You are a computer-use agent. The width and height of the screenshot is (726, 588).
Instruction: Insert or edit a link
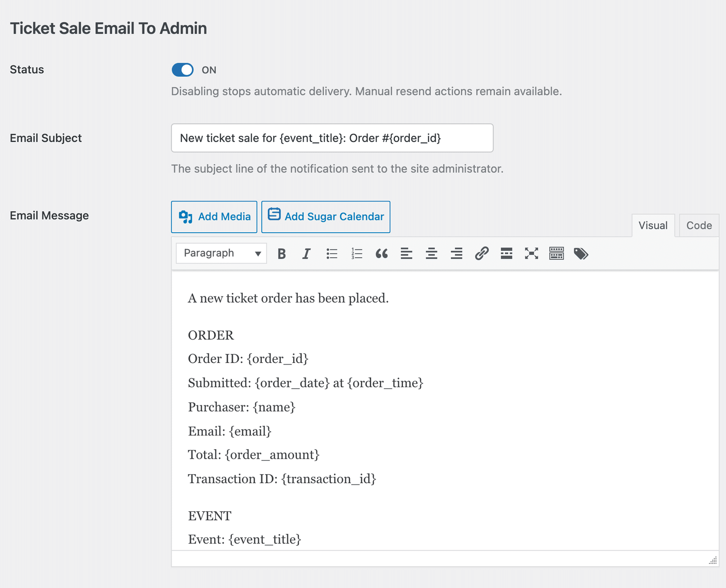tap(481, 254)
